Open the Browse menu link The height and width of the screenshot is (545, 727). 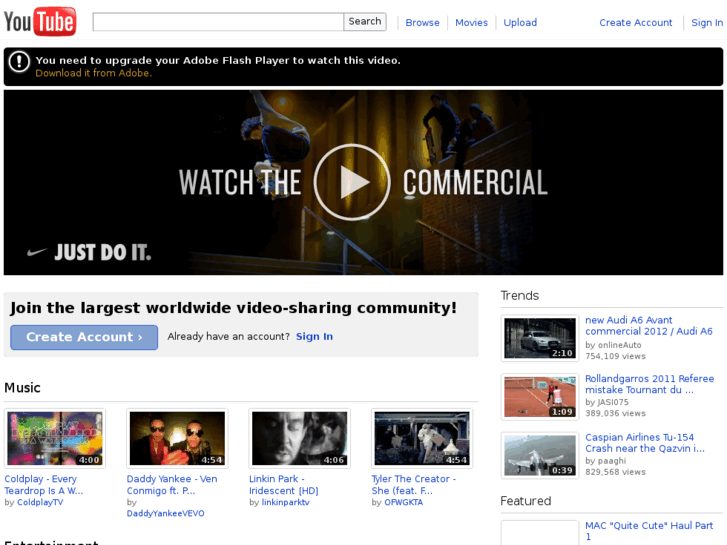(422, 23)
